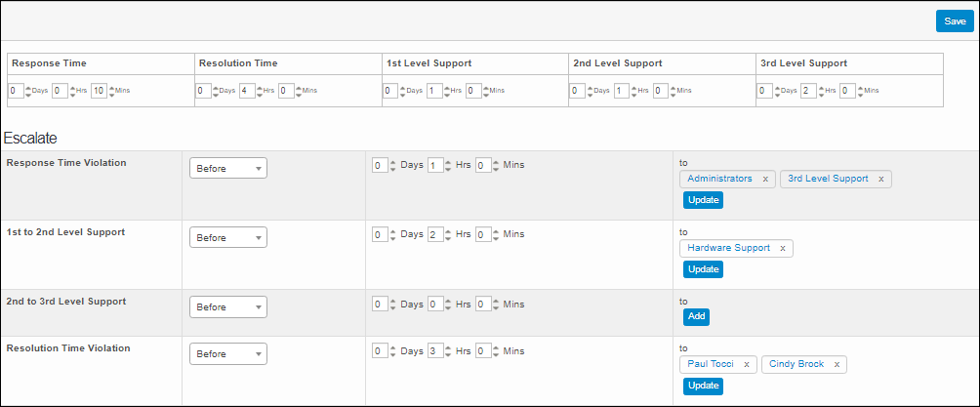Add recipient for 2nd to 3rd Level
The height and width of the screenshot is (407, 980).
(696, 316)
